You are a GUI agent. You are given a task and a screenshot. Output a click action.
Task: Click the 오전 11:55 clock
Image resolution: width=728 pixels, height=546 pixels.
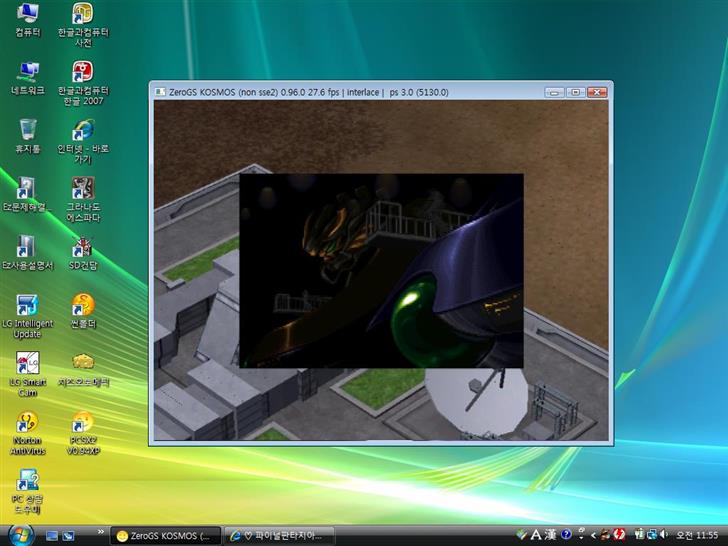(697, 535)
